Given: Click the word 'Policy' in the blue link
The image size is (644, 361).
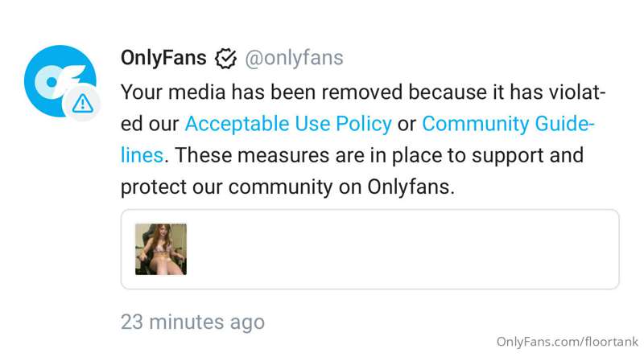Looking at the screenshot, I should (364, 124).
